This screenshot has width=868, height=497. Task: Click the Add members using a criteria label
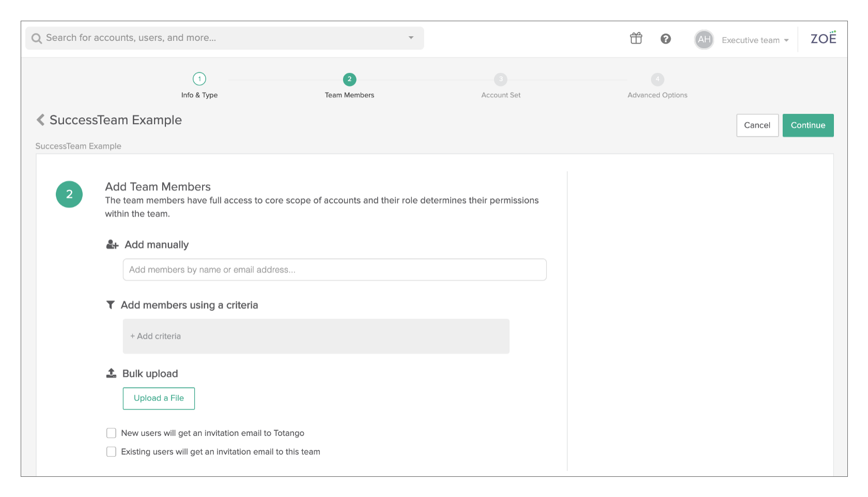click(189, 305)
